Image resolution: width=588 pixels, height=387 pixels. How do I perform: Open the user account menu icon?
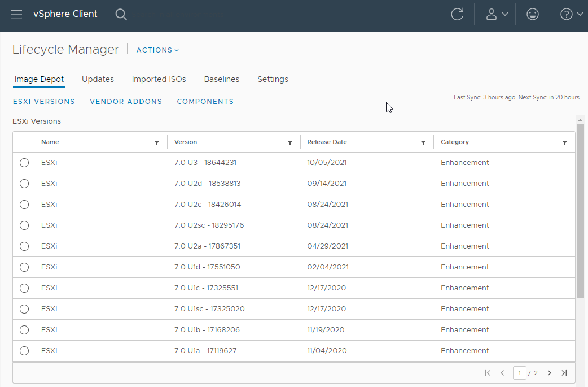pyautogui.click(x=492, y=14)
